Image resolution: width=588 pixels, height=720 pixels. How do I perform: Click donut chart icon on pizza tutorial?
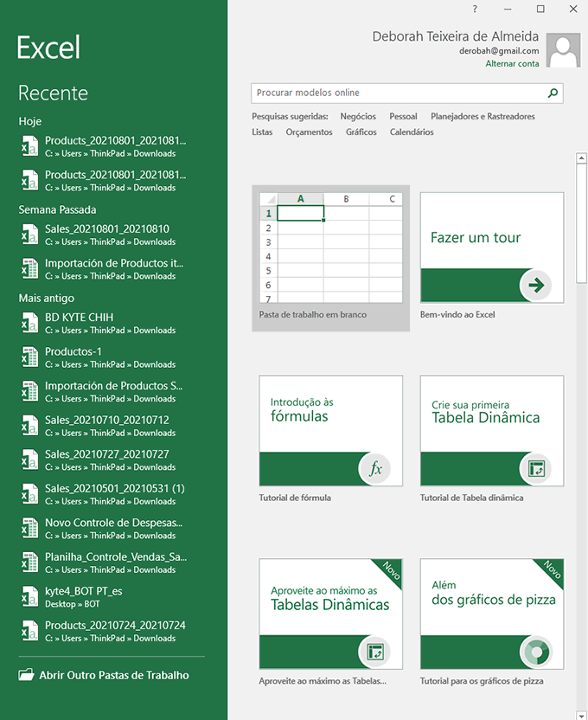click(536, 652)
